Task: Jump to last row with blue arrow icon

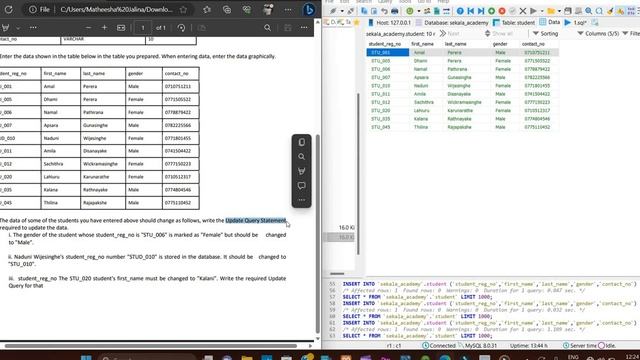Action: coord(481,11)
